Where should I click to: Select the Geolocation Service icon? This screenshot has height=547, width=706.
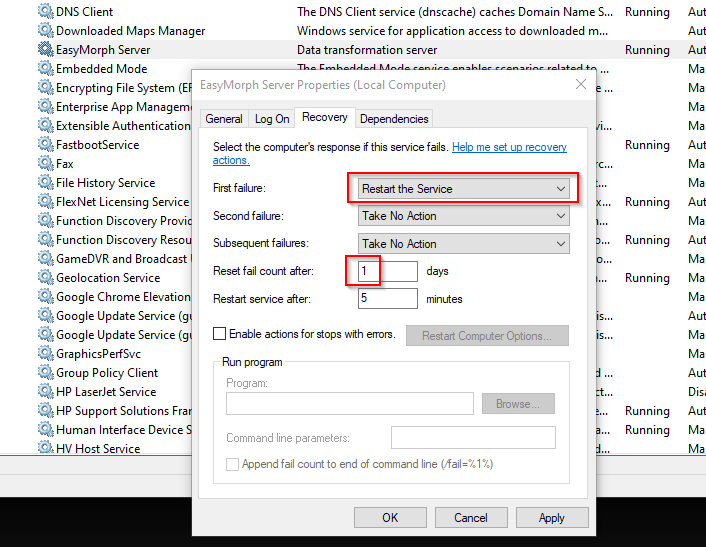(46, 278)
